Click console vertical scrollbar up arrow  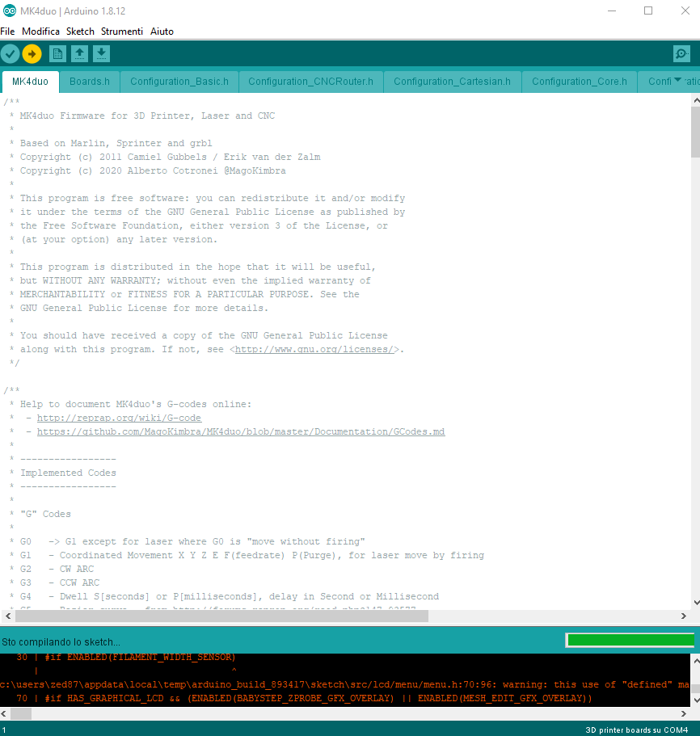pos(696,660)
